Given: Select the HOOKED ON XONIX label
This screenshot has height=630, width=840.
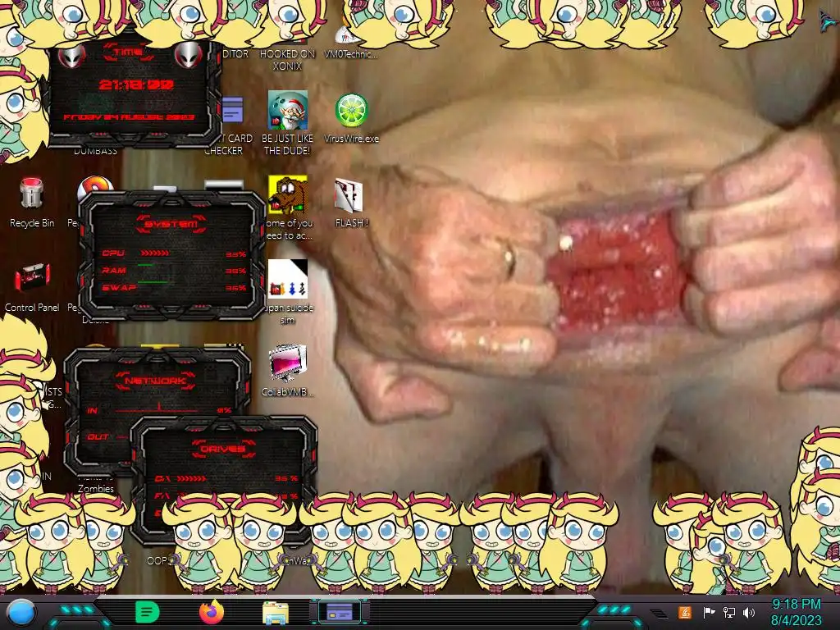Looking at the screenshot, I should (288, 60).
